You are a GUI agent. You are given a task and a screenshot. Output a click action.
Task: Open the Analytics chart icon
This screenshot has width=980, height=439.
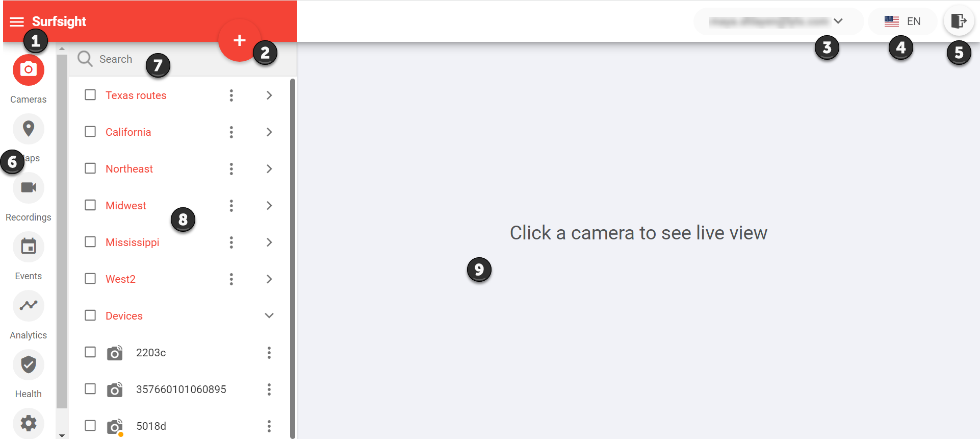pyautogui.click(x=29, y=305)
